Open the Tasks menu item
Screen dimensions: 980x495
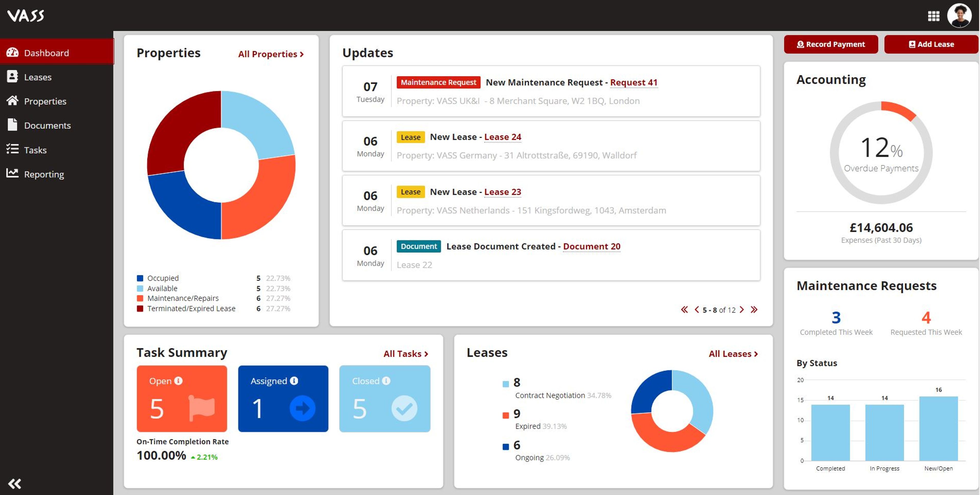(x=57, y=150)
